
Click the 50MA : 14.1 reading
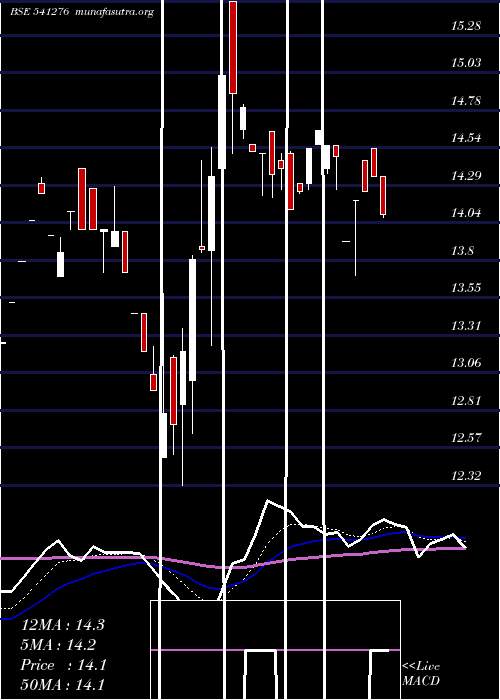(x=63, y=684)
